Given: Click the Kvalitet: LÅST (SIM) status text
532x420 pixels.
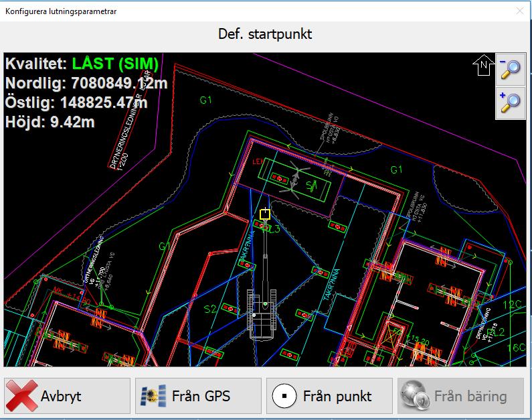Looking at the screenshot, I should (x=82, y=64).
